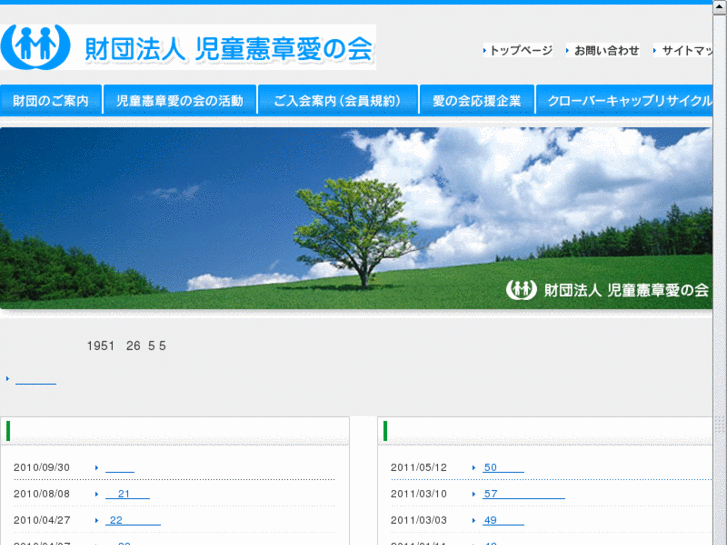Screen dimensions: 727x545
Task: Go to the サイトマップ link
Action: pos(687,50)
